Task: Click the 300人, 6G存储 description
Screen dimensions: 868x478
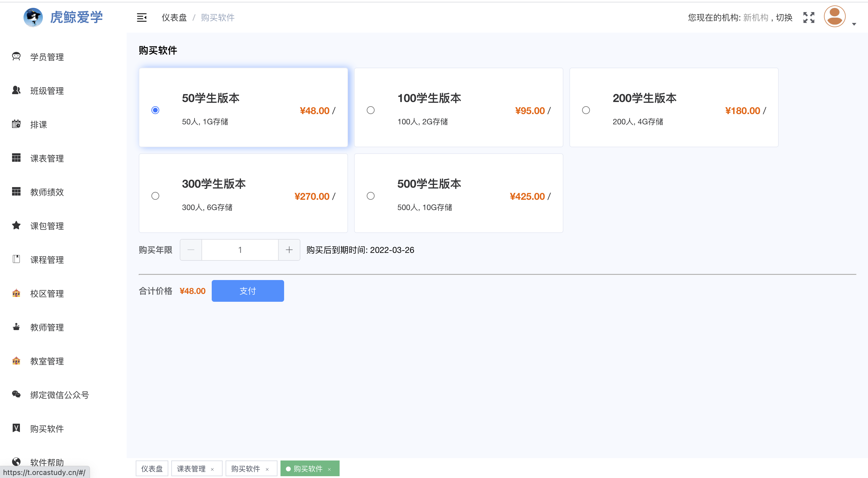Action: (207, 207)
